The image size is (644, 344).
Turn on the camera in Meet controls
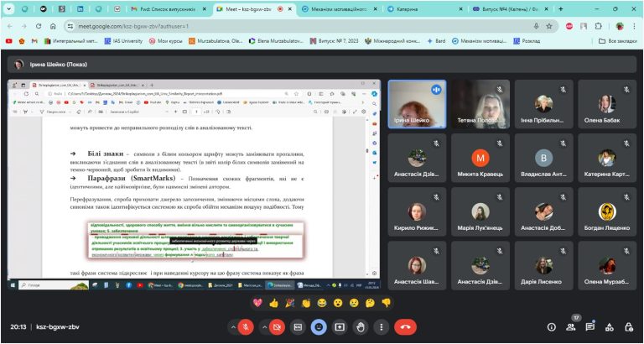278,327
